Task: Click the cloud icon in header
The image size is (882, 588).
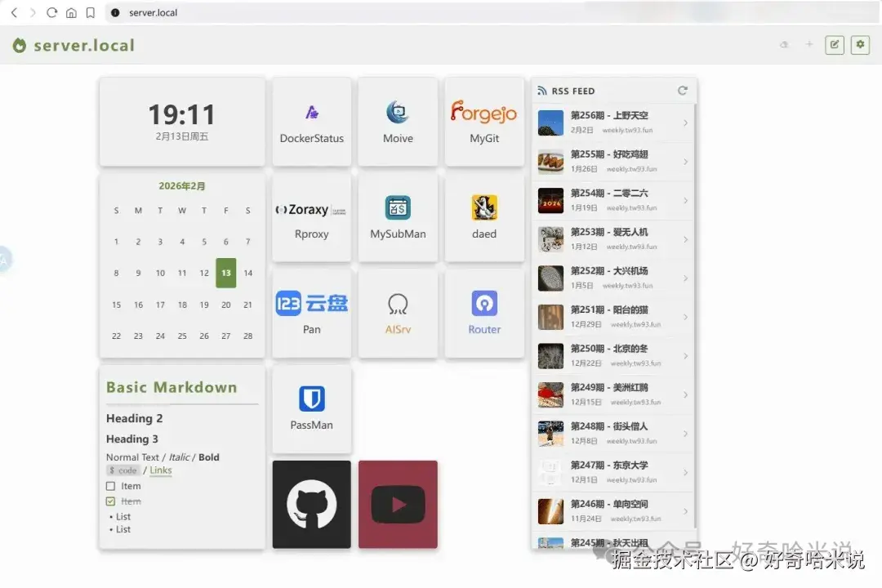Action: (784, 44)
